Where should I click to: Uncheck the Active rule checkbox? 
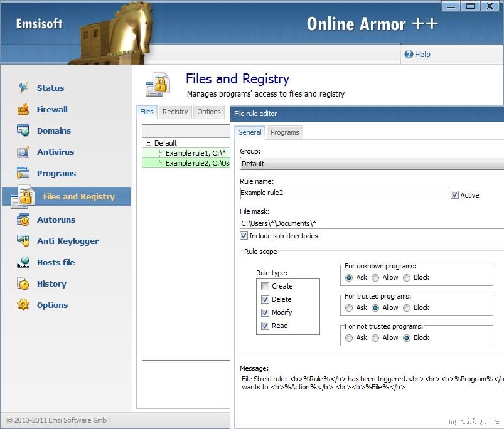(x=454, y=195)
